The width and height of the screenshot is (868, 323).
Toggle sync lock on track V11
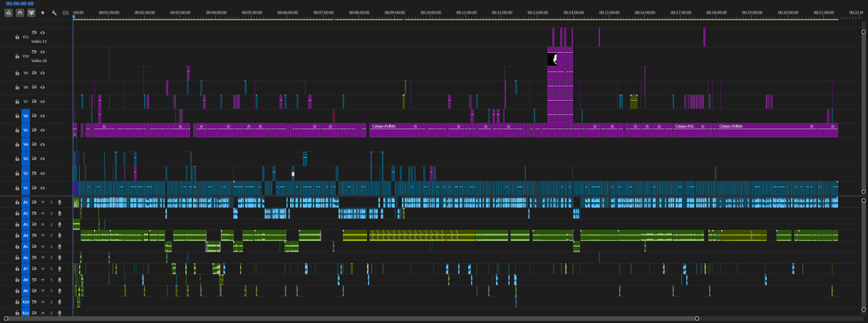tap(34, 33)
